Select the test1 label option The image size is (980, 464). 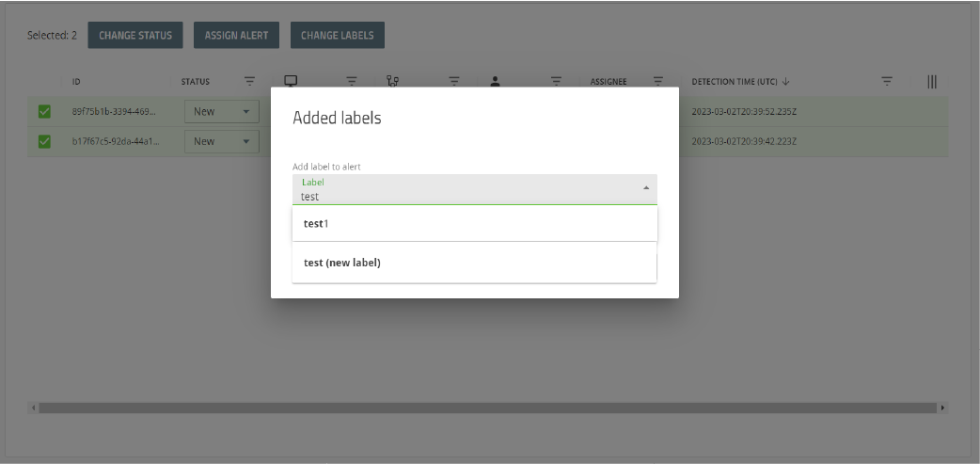[x=475, y=223]
